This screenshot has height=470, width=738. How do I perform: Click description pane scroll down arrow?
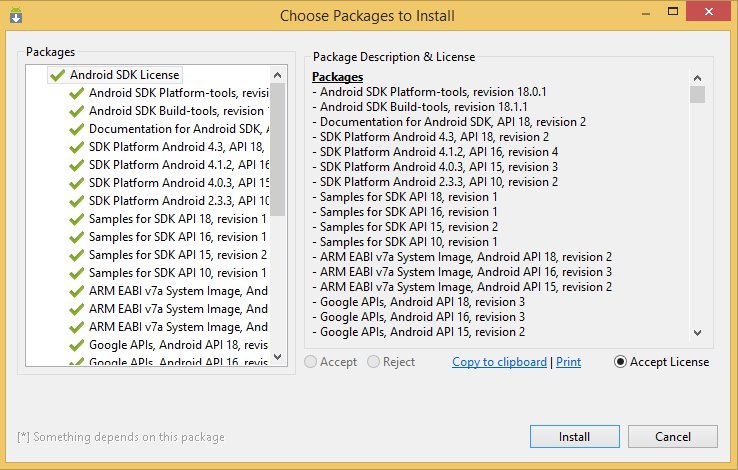click(x=697, y=333)
